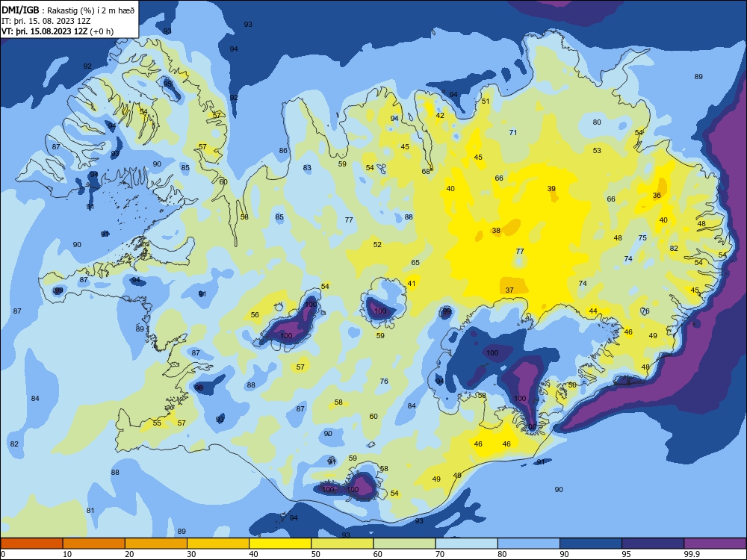Click the map value '56'
Viewport: 747px width, 560px height.
click(x=255, y=315)
